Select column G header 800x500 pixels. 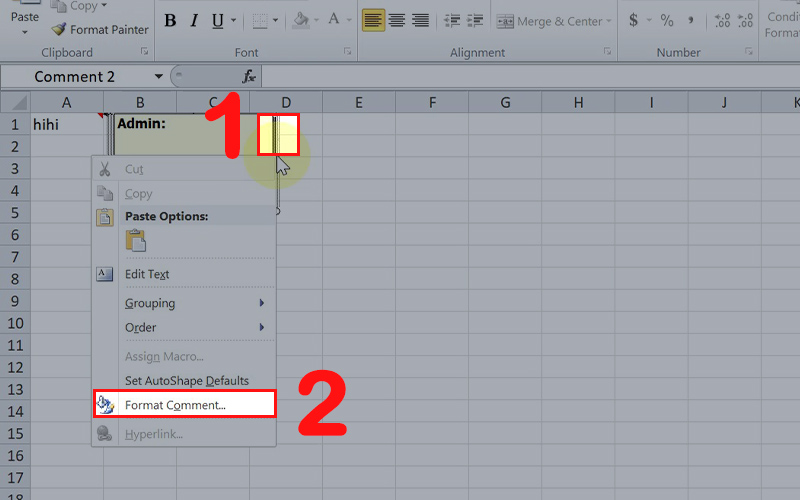pyautogui.click(x=505, y=103)
